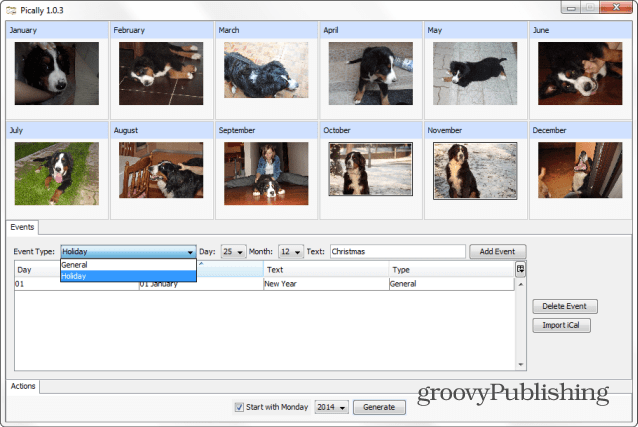
Task: Click the Text field containing Christmas
Action: (398, 252)
